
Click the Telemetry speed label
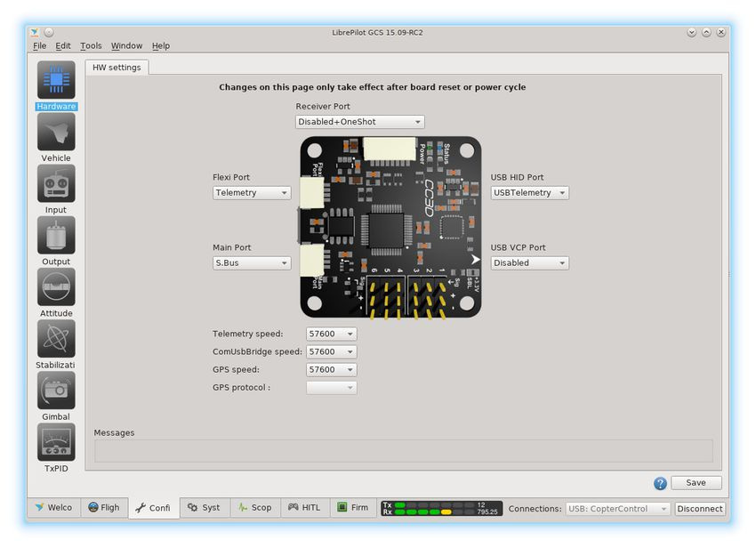tap(248, 334)
